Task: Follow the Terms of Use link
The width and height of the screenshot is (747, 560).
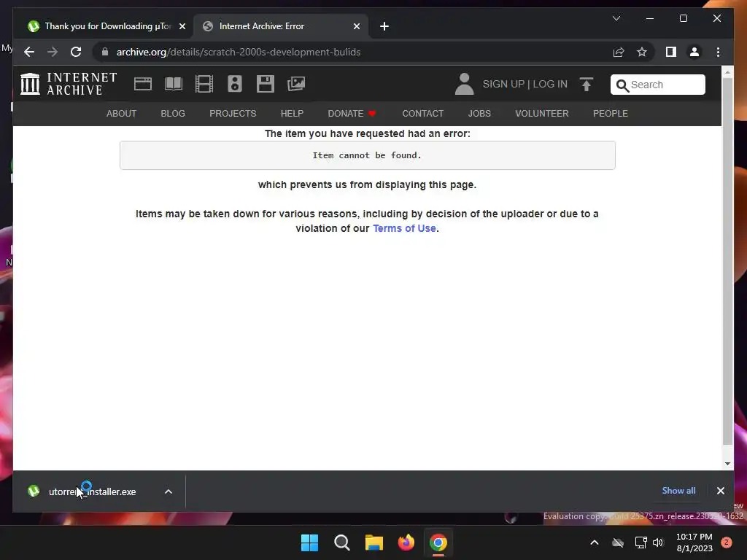Action: pos(404,228)
